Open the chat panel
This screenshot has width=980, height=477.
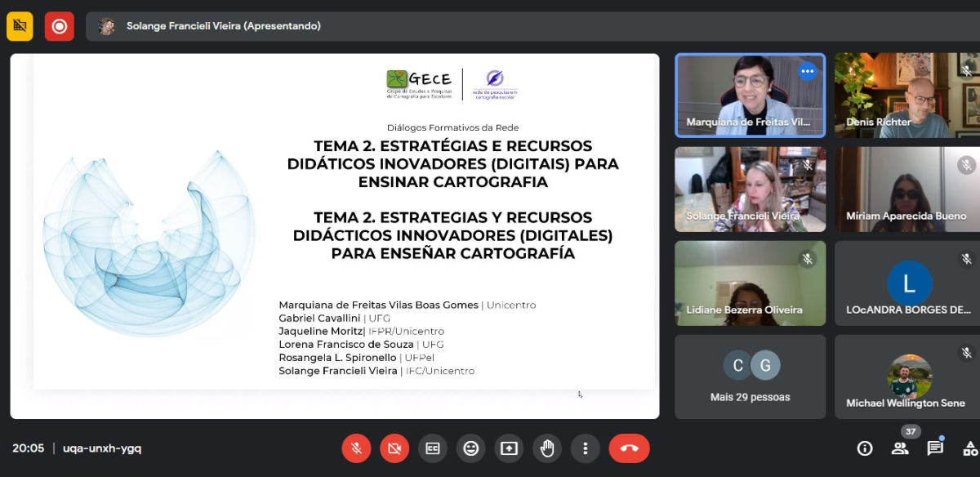click(x=935, y=448)
